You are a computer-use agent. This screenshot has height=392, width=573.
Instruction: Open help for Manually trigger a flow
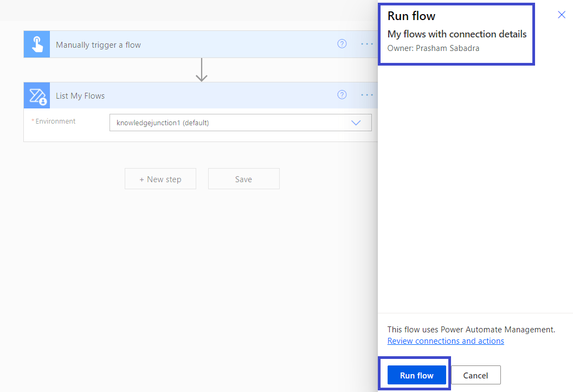pos(342,44)
